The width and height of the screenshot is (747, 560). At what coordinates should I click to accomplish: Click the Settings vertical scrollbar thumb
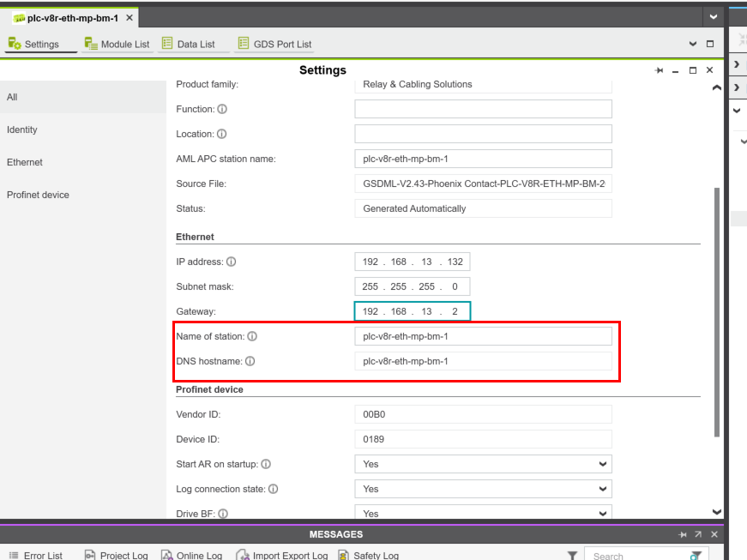(x=717, y=309)
